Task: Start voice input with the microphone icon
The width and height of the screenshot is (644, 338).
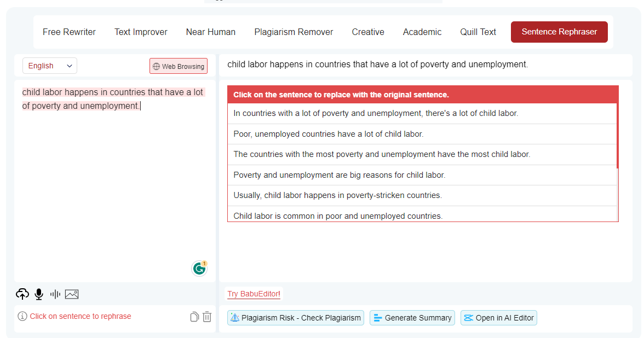Action: click(x=39, y=294)
